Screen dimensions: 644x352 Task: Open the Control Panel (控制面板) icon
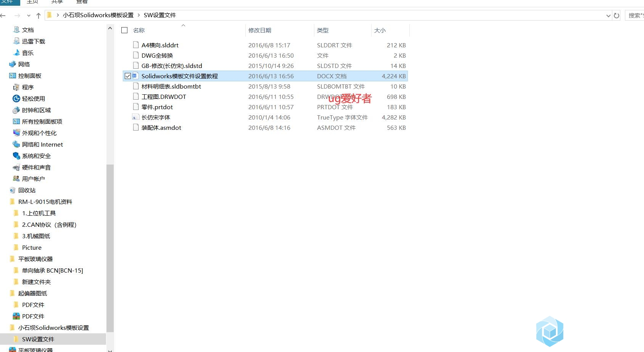13,76
